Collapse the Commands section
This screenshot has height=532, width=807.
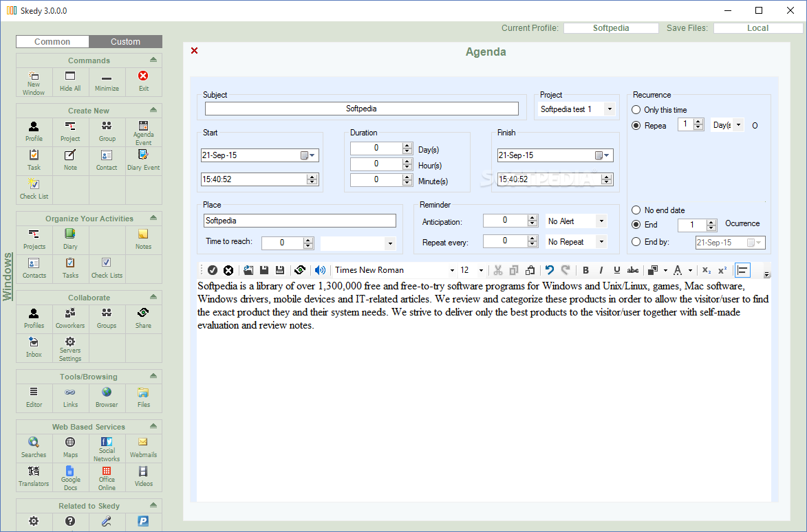(153, 60)
